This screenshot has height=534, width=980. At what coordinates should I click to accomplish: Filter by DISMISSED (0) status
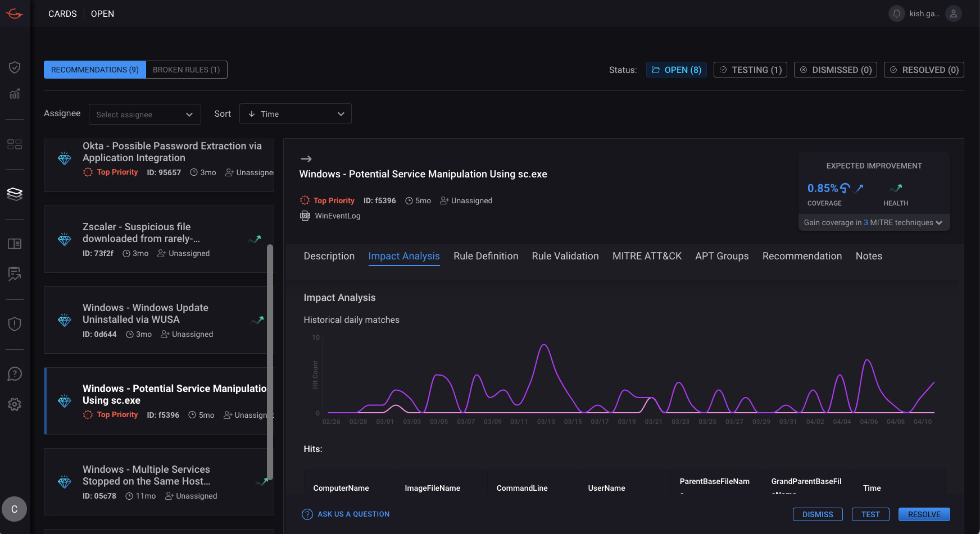coord(835,70)
